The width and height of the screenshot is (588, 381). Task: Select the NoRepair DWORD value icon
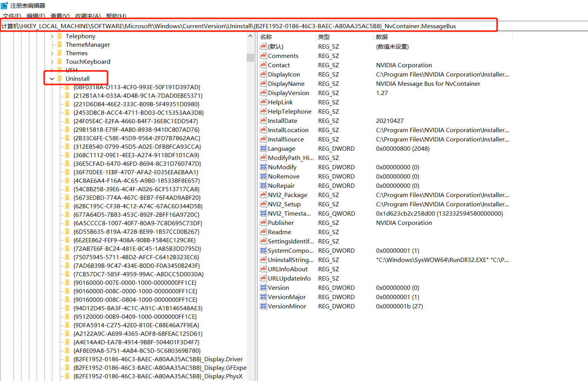click(x=263, y=185)
